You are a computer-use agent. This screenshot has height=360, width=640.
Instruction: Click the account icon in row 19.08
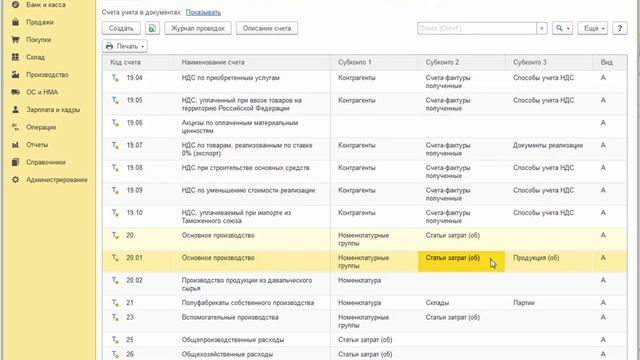116,168
